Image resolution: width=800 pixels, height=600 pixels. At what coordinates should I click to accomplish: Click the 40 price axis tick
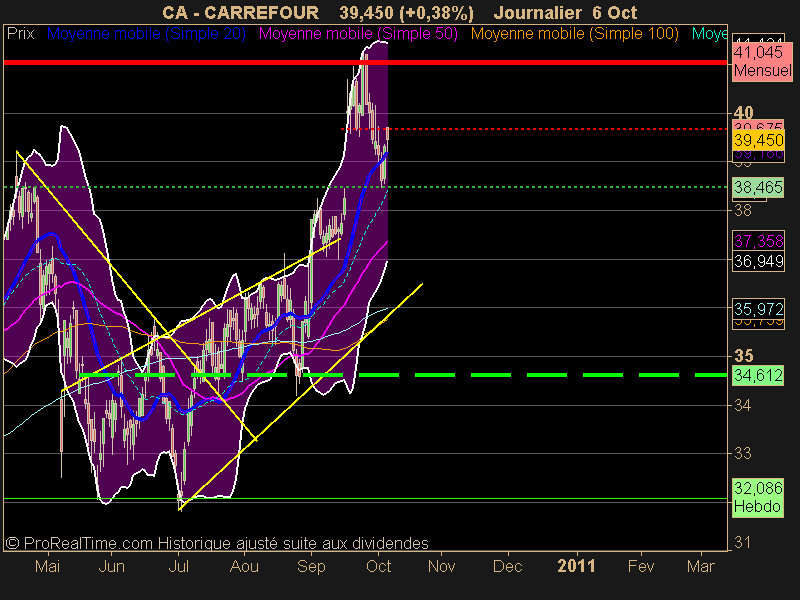coord(743,113)
